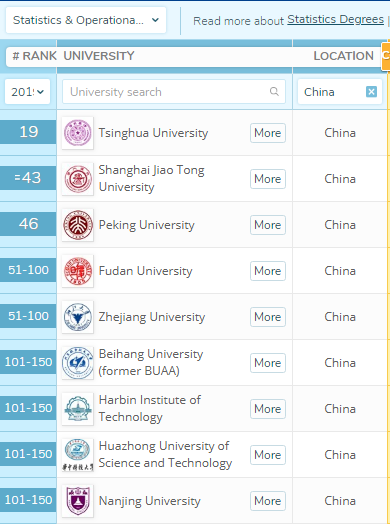Screen dimensions: 390x524
Task: Click the Zhejiang University logo
Action: (x=78, y=317)
